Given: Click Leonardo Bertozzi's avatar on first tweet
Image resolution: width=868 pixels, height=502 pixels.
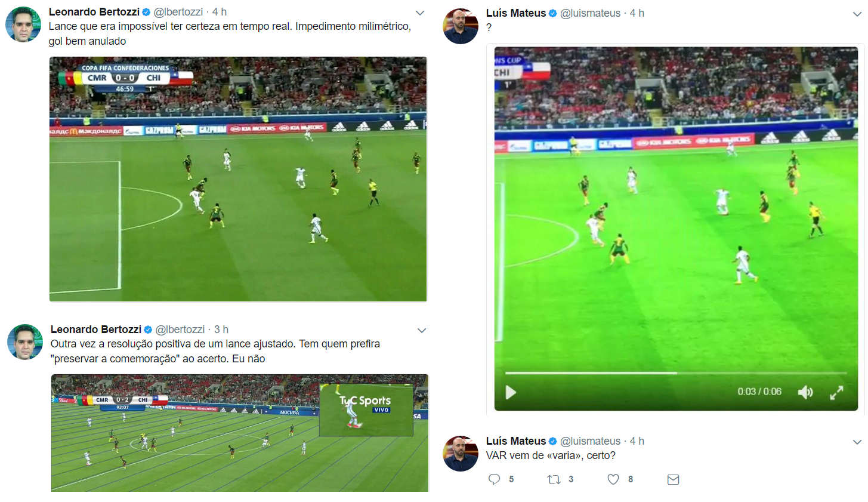Looking at the screenshot, I should pyautogui.click(x=23, y=24).
